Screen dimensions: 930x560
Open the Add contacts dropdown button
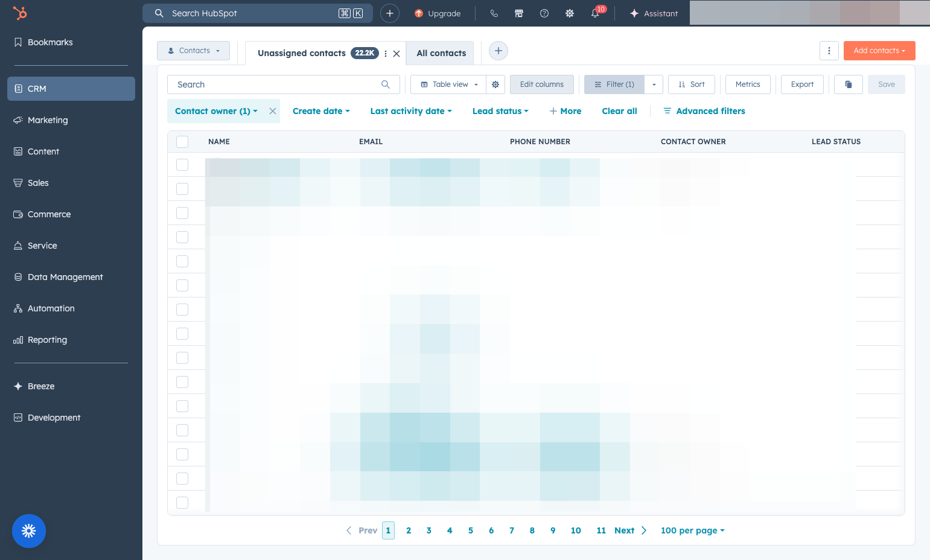[879, 51]
